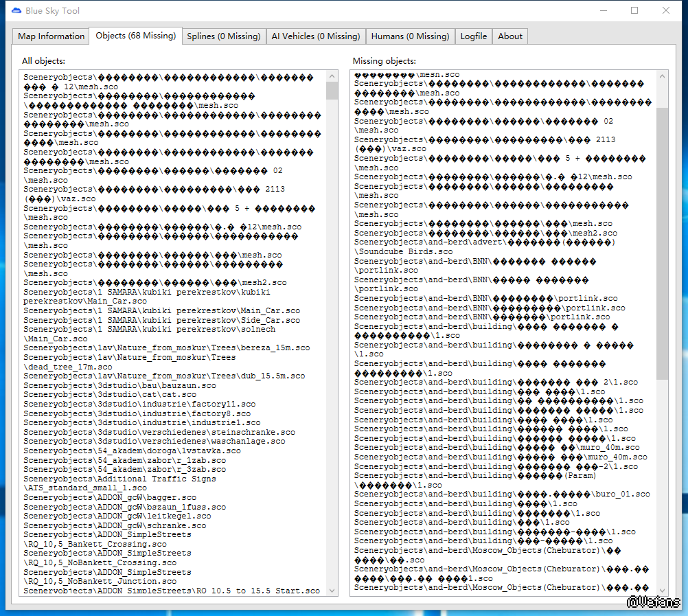Click All objects scrollbar thumb

[332, 91]
